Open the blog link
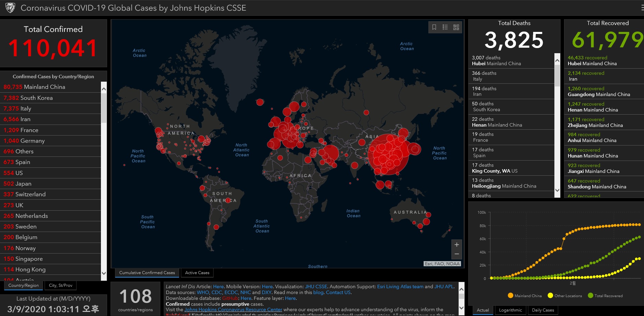644x316 pixels. [318, 292]
